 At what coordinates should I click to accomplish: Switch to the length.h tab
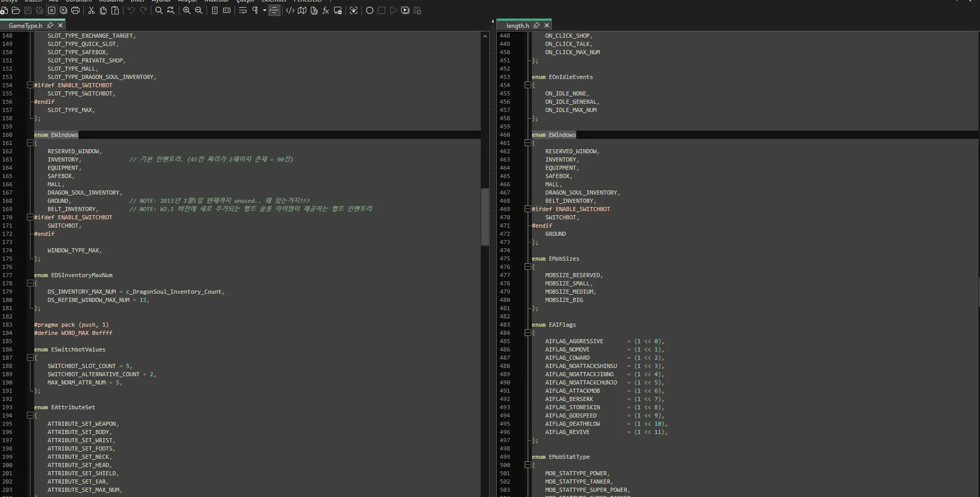(517, 25)
